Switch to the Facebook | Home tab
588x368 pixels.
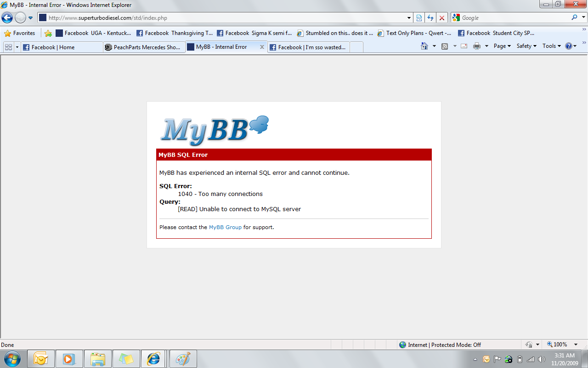tap(62, 47)
